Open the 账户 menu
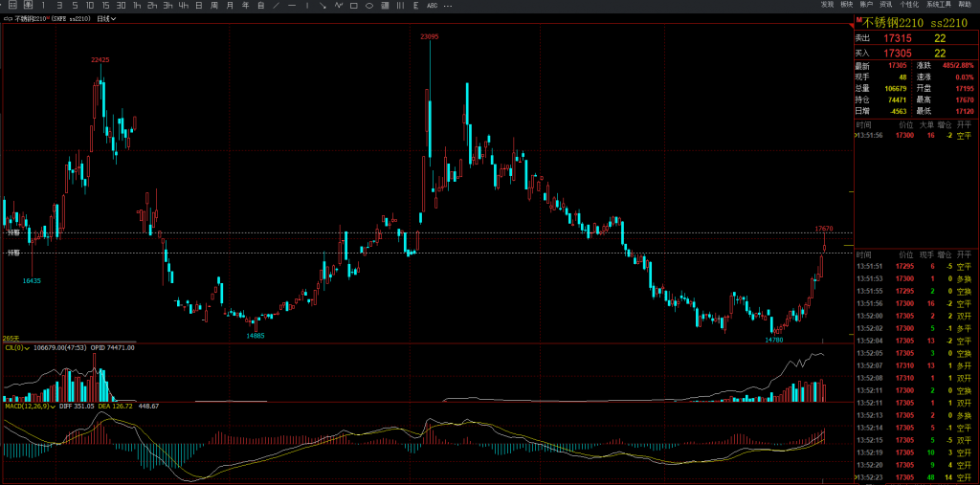Viewport: 980px width, 485px height. (x=866, y=5)
